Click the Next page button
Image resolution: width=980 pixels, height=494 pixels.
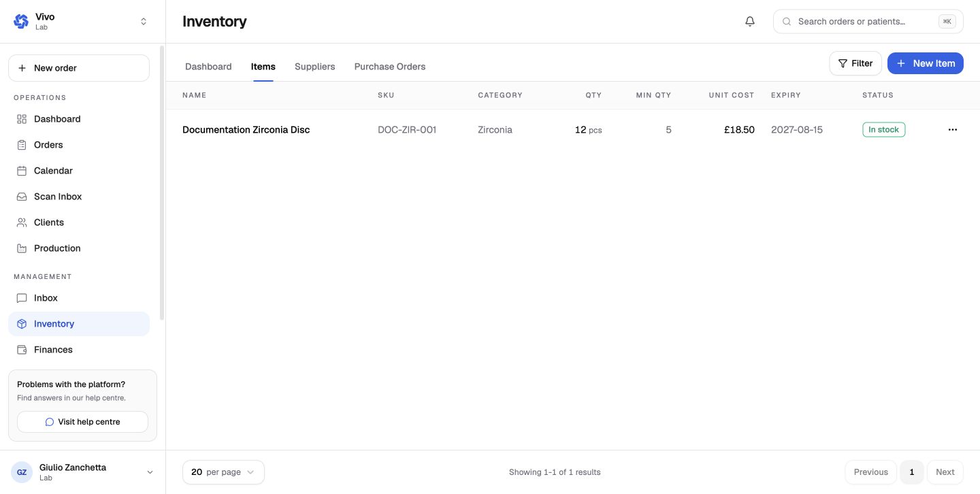tap(945, 472)
